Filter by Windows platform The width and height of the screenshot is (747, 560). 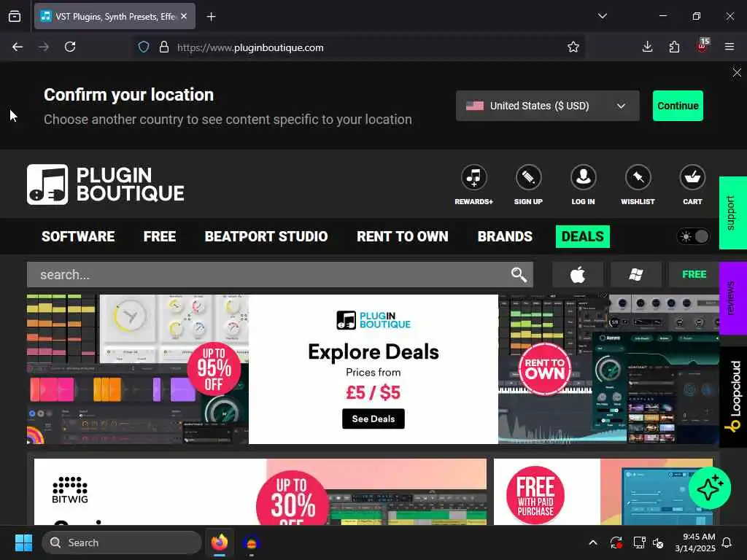coord(636,275)
